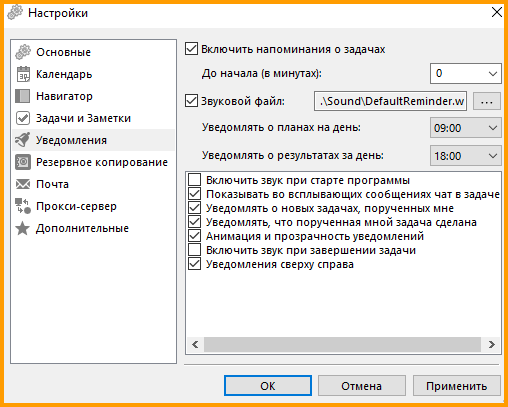Image resolution: width=508 pixels, height=407 pixels.
Task: Disable Включить напоминания о задачах checkbox
Action: point(191,49)
